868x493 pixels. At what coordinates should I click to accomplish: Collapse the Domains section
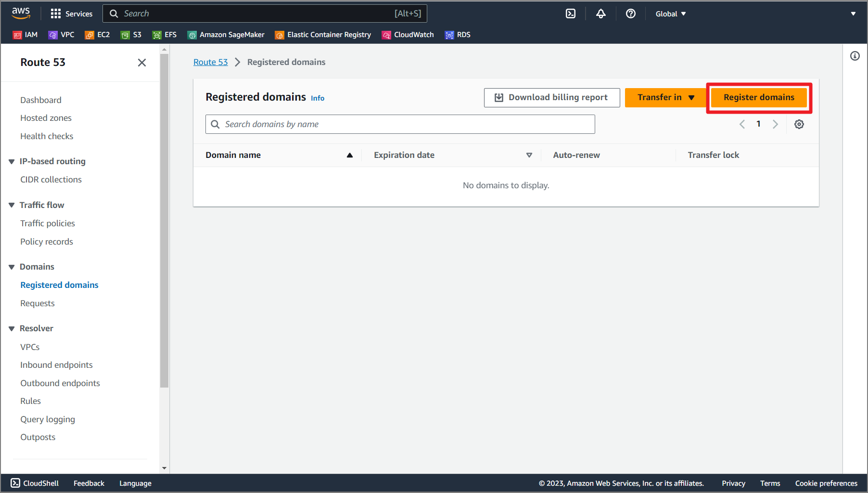(12, 267)
